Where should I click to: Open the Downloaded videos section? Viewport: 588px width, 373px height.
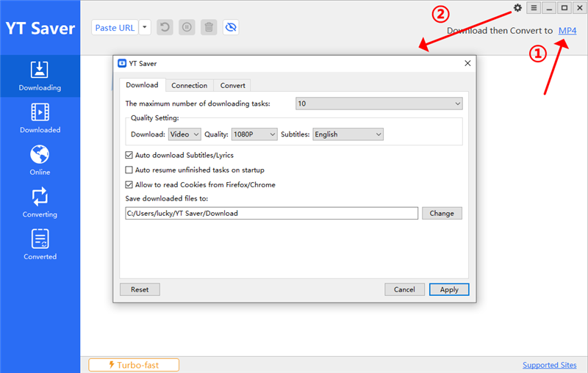pyautogui.click(x=40, y=118)
